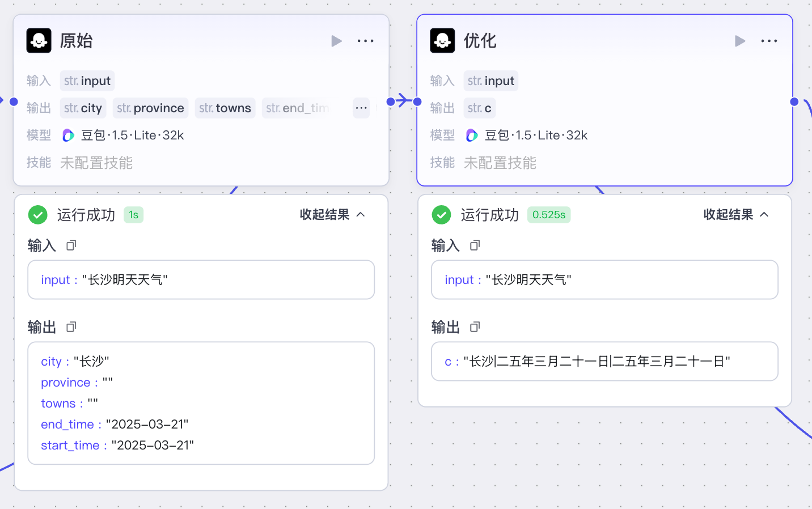Click the 原始 node title
This screenshot has height=509, width=812.
click(76, 41)
